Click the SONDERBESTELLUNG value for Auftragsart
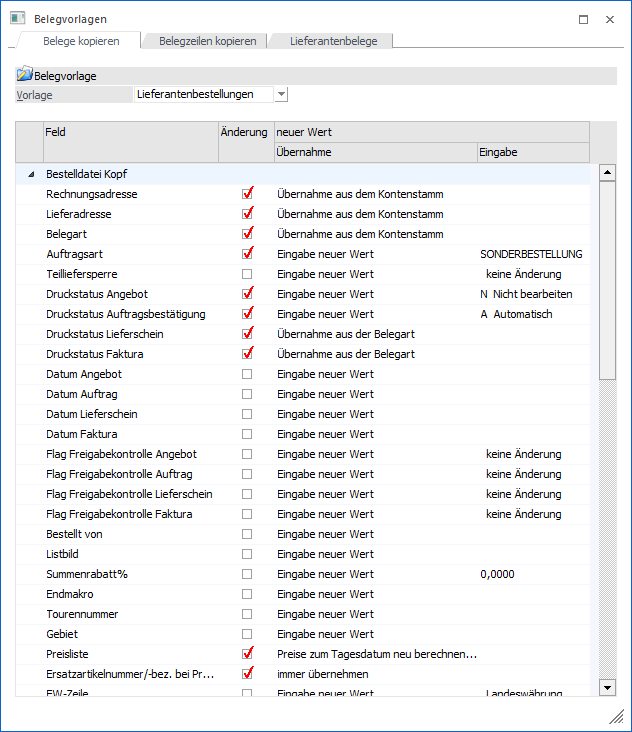632x732 pixels. 531,254
